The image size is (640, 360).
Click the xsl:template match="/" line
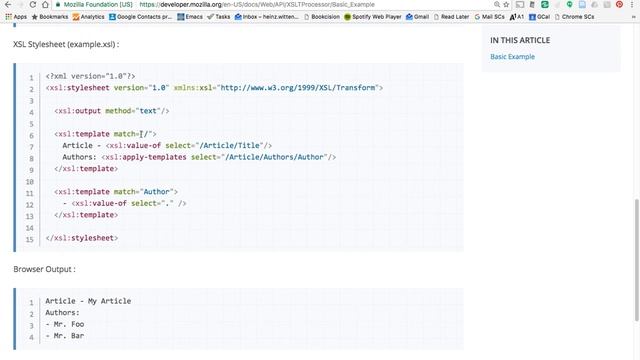[105, 134]
